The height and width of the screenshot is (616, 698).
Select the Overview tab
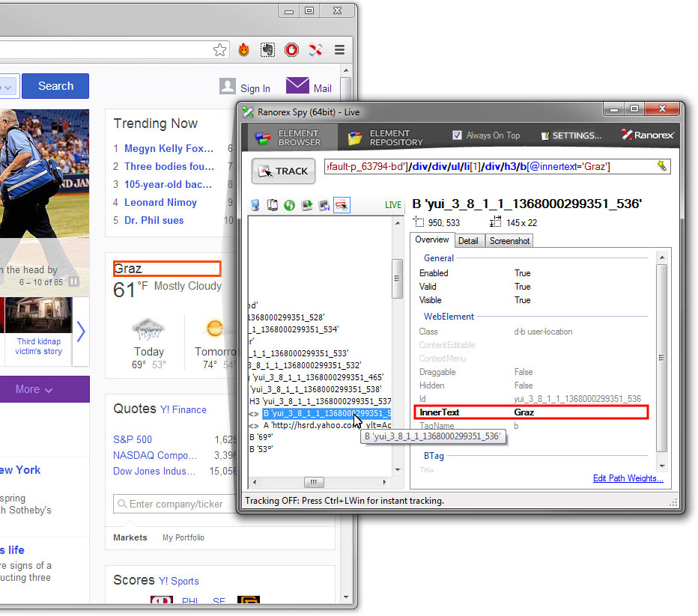(432, 240)
